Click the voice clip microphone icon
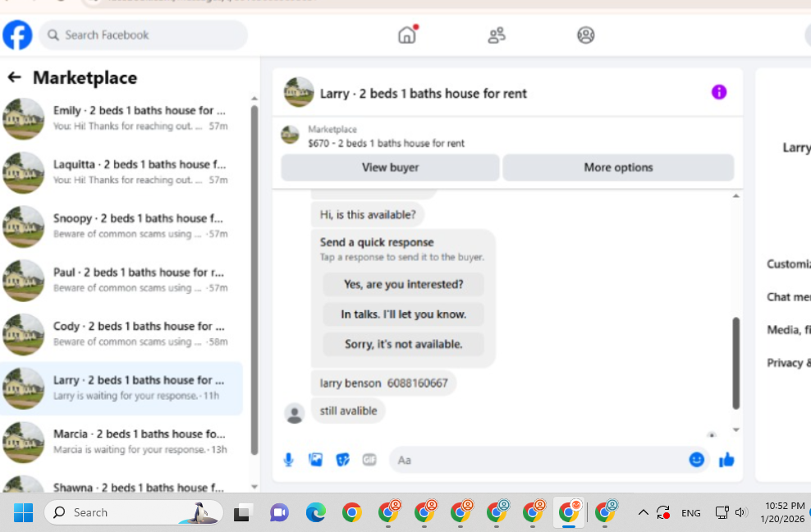811x532 pixels. [x=289, y=460]
